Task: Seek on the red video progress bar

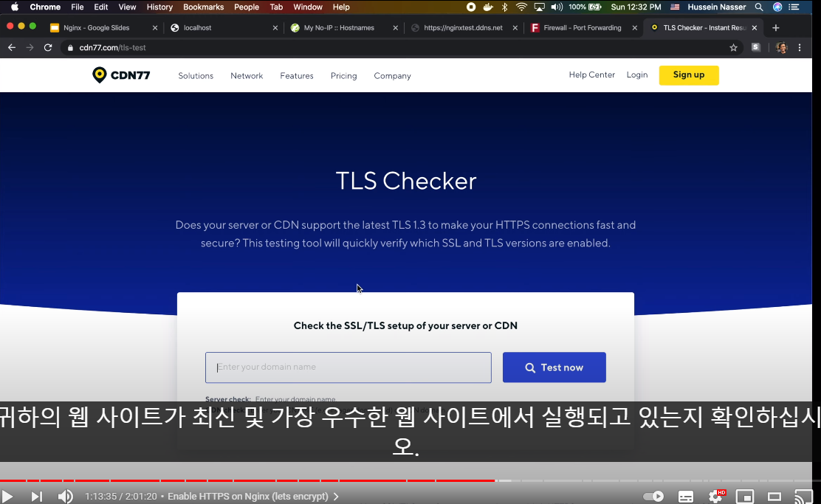Action: 248,480
